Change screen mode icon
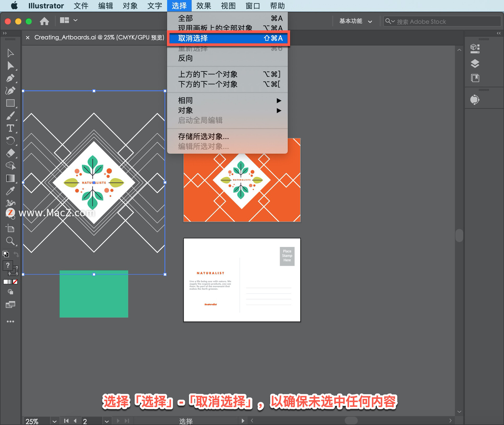The height and width of the screenshot is (425, 504). 10,305
